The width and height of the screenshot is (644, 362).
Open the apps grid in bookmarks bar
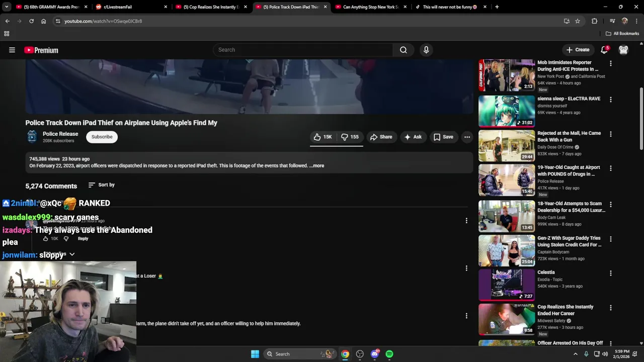(7, 34)
